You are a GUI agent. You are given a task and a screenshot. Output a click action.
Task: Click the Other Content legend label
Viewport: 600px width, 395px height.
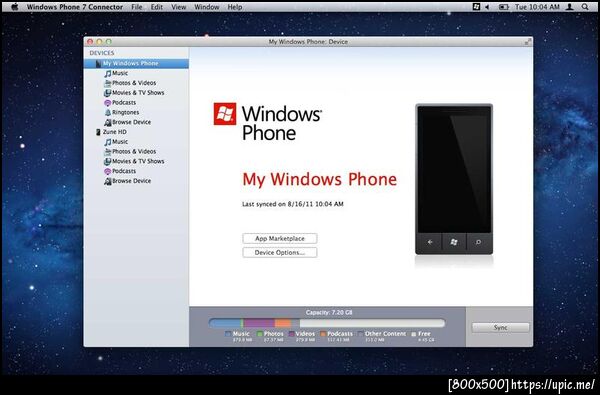click(385, 334)
